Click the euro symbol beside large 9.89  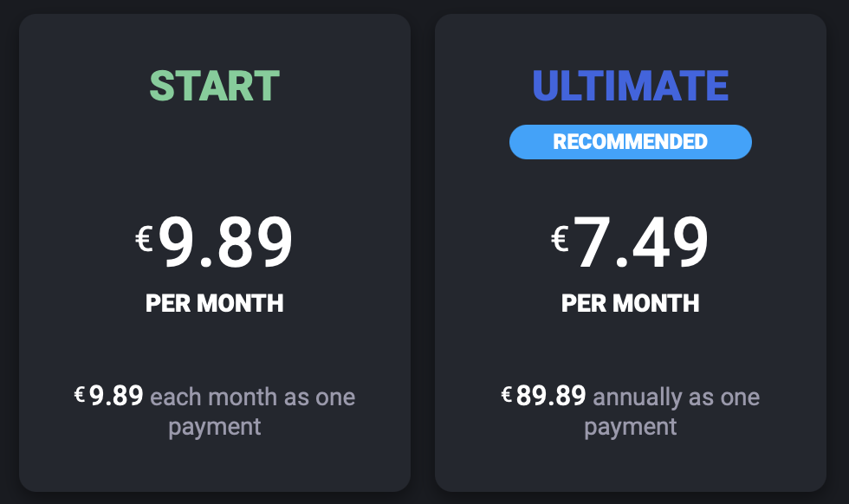(144, 239)
